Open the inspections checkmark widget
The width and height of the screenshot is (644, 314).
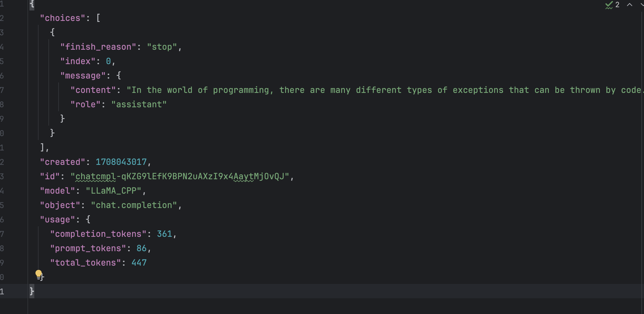click(609, 5)
